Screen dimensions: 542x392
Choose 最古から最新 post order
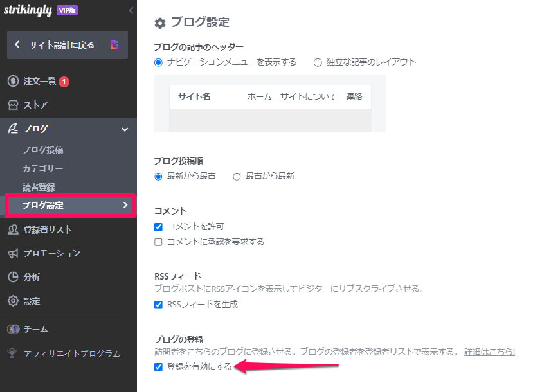[237, 177]
